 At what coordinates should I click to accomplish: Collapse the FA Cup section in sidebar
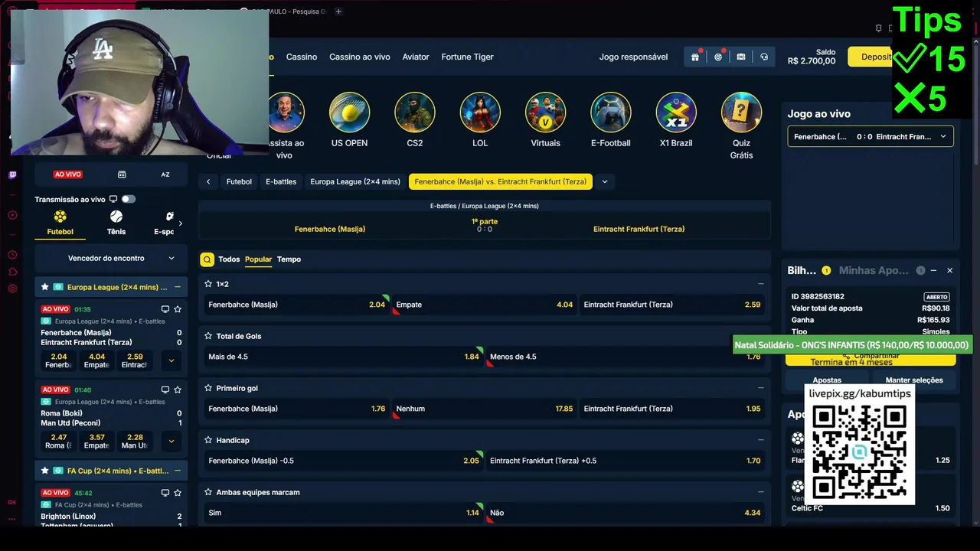[x=178, y=471]
